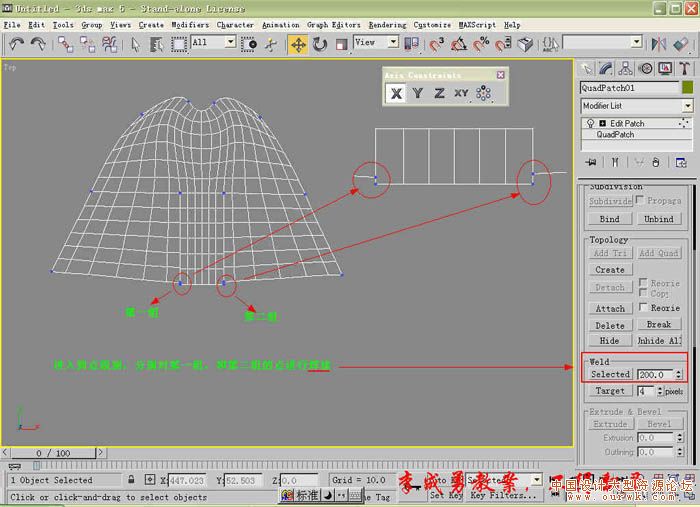
Task: Click the Mirror Selected Objects icon
Action: [659, 44]
